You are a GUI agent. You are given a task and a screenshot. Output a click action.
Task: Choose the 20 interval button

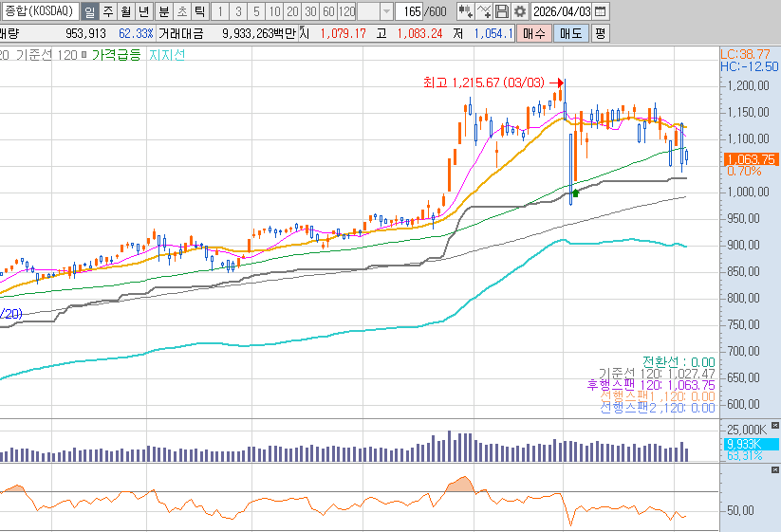[x=292, y=11]
